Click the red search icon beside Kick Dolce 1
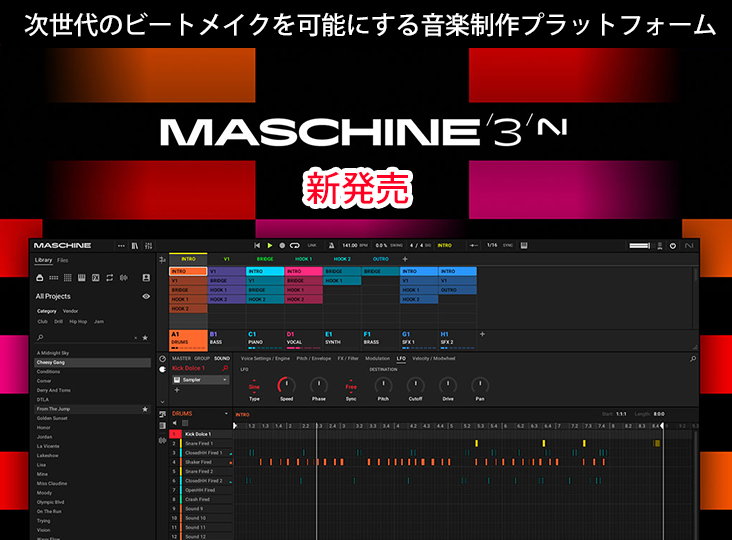 coord(225,368)
